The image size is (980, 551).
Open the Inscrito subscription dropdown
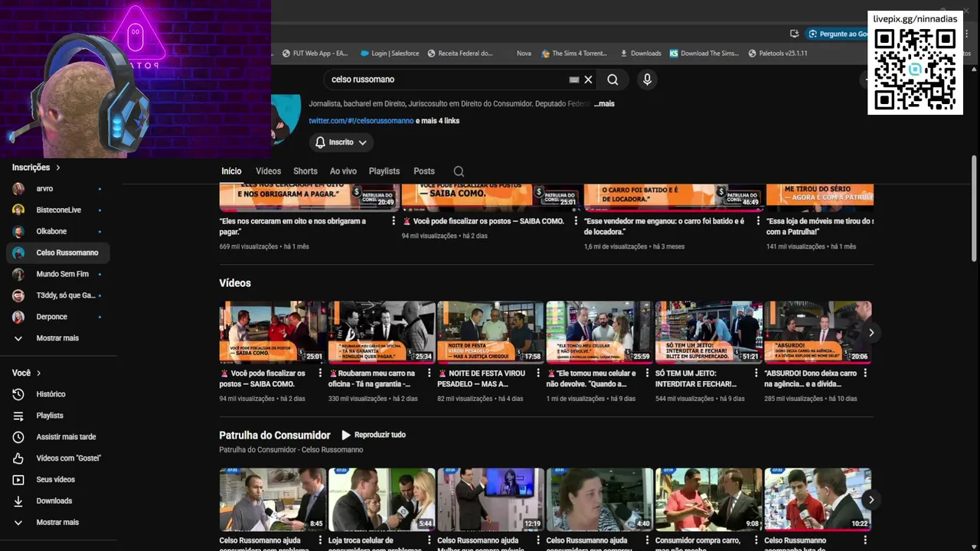(341, 142)
